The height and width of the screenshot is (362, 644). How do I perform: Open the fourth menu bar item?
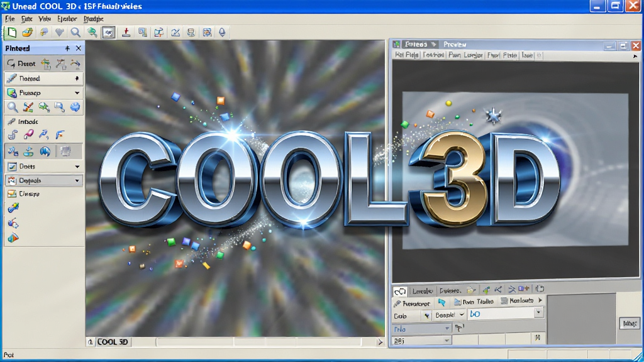(67, 19)
